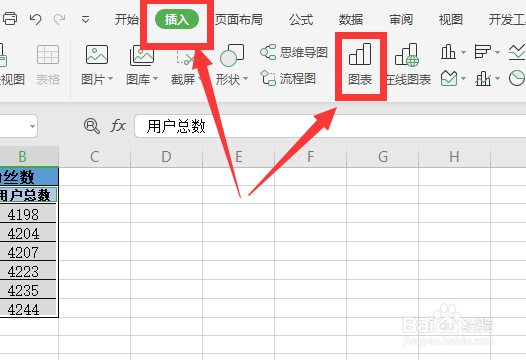Insert a combo chart icon
The width and height of the screenshot is (526, 360).
tap(483, 78)
